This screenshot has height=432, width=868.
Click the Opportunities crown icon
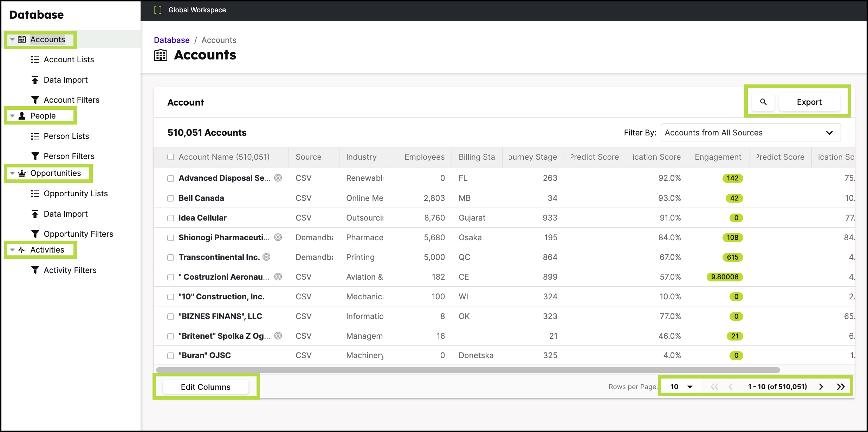pyautogui.click(x=22, y=173)
